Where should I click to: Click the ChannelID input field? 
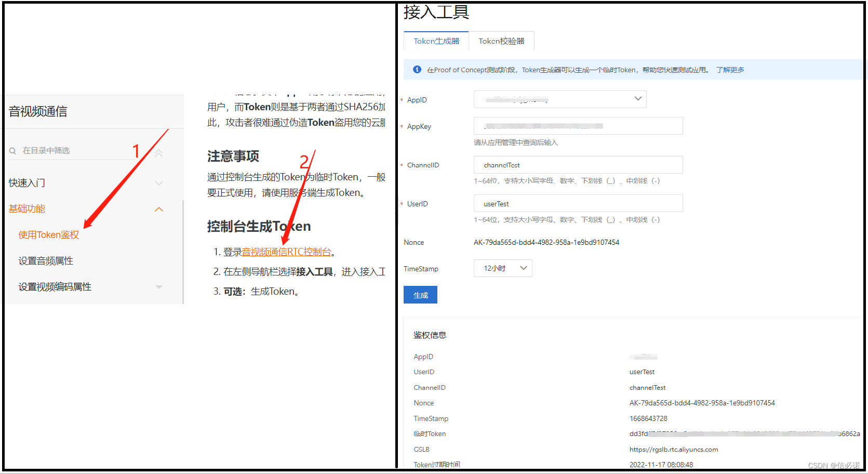[x=578, y=165]
